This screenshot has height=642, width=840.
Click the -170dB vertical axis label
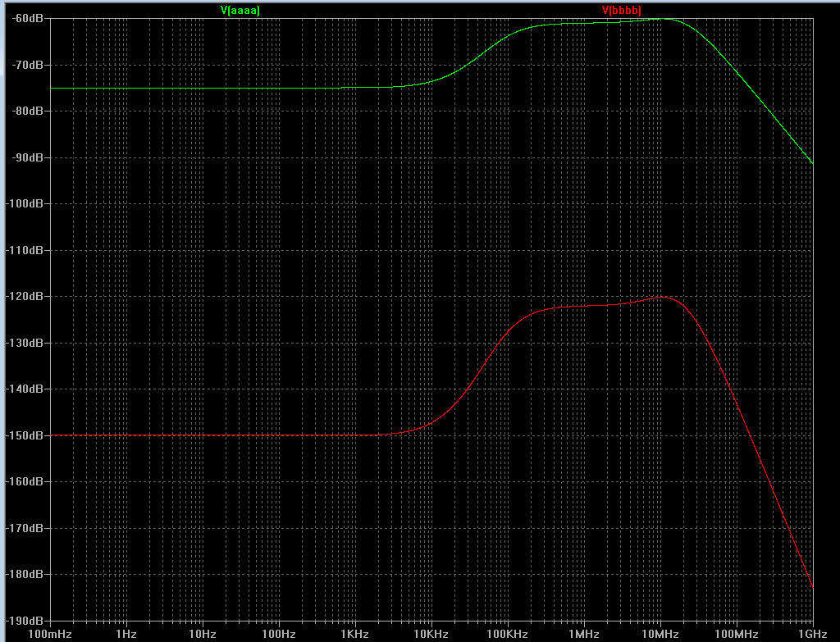click(x=25, y=528)
